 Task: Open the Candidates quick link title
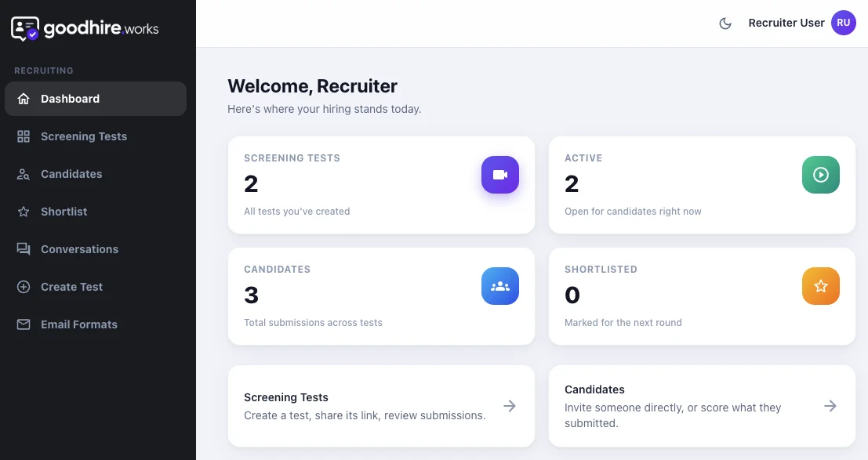click(x=594, y=389)
